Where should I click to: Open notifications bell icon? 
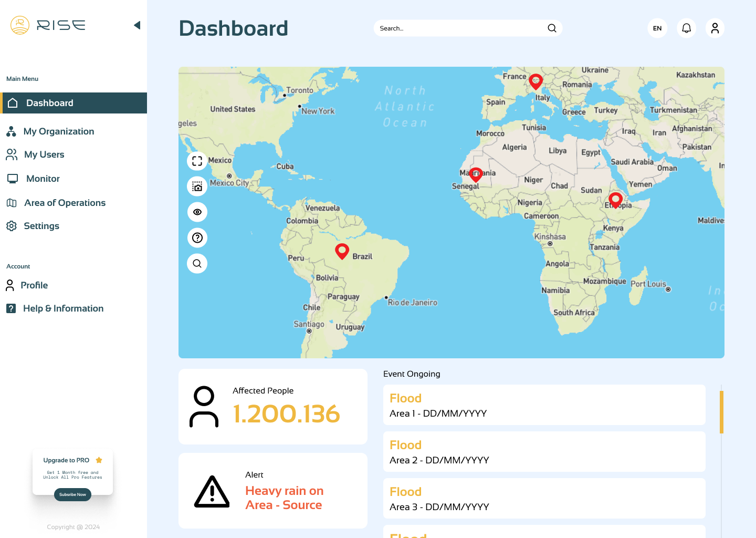coord(686,28)
